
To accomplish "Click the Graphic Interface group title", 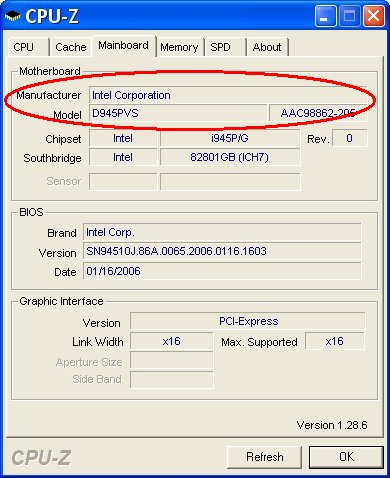I will 61,301.
